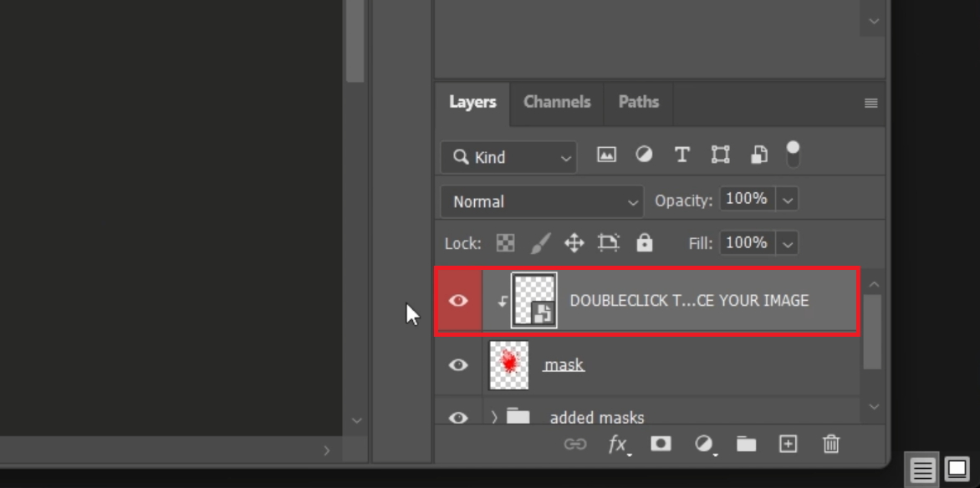Hide the mask layer

(x=458, y=365)
